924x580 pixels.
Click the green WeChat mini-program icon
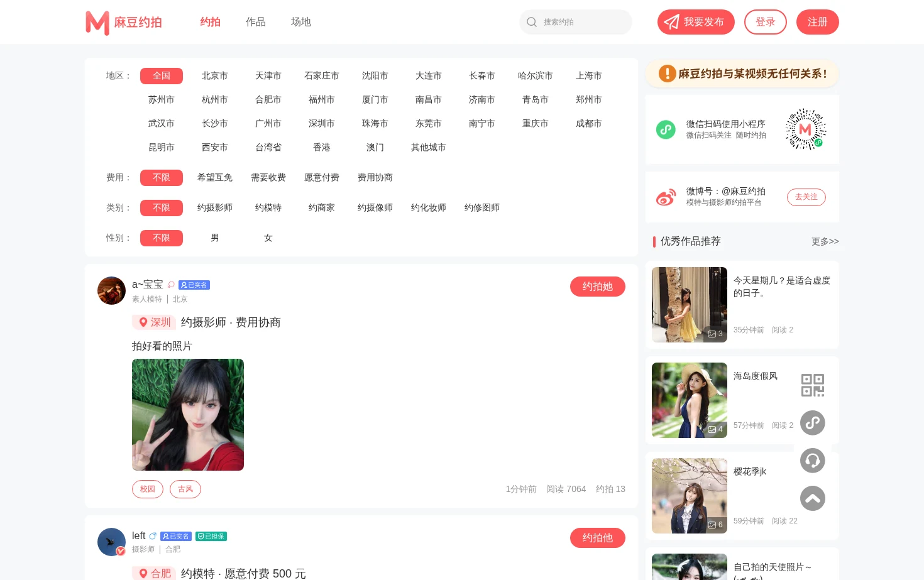tap(666, 129)
